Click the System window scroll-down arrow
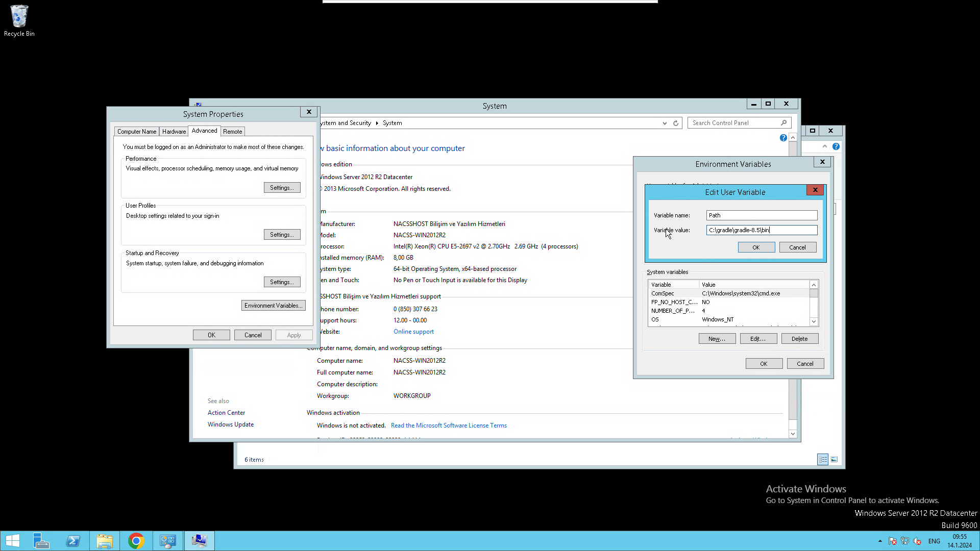 pyautogui.click(x=793, y=434)
